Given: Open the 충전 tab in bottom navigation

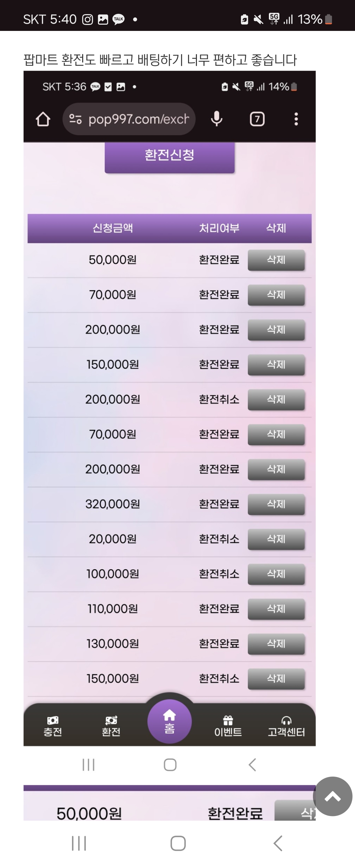Looking at the screenshot, I should click(x=53, y=726).
